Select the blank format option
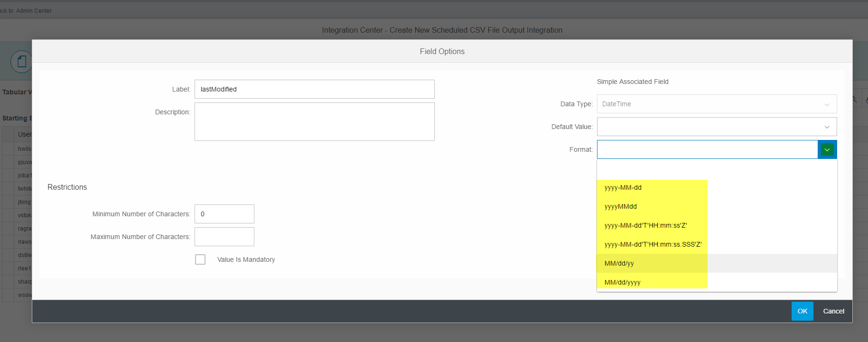Screen dimensions: 868x342 click(x=717, y=169)
